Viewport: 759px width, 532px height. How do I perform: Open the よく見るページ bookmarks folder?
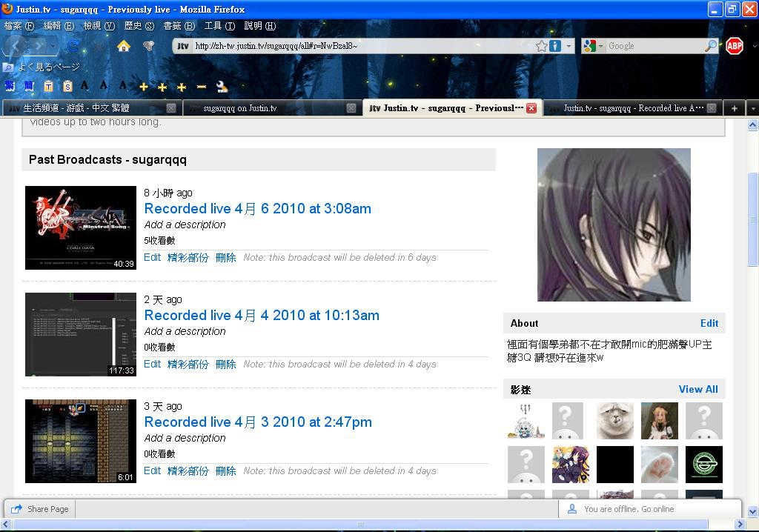(x=42, y=67)
